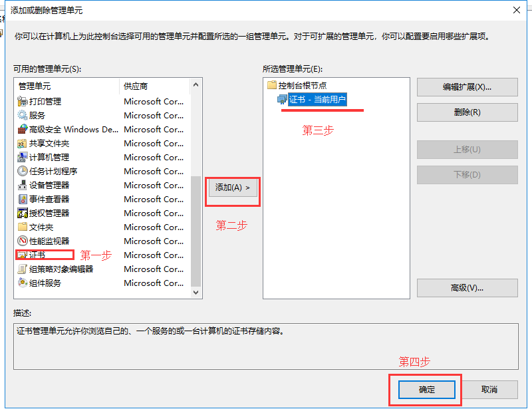The height and width of the screenshot is (413, 532).
Task: Cancel with the 取消 button
Action: [489, 390]
